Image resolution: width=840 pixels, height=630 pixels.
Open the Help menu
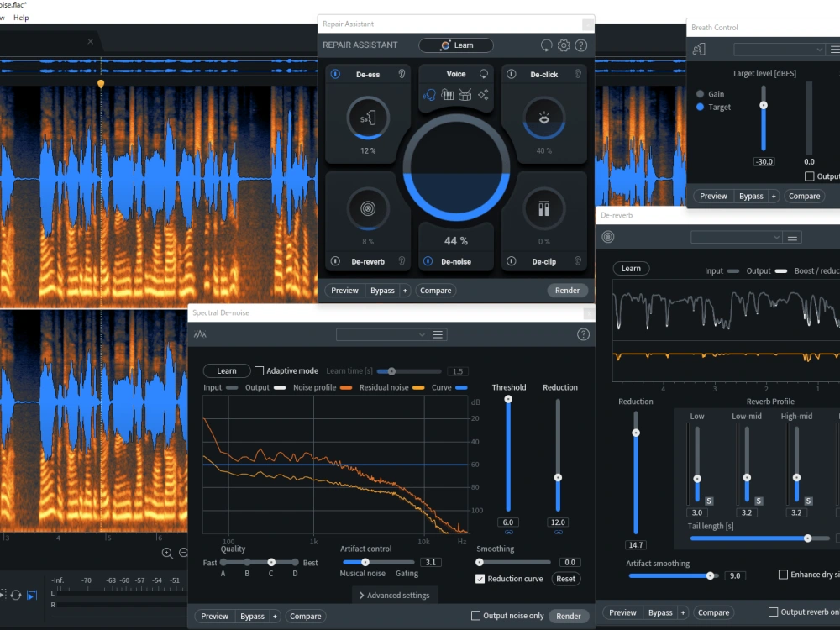(x=21, y=18)
